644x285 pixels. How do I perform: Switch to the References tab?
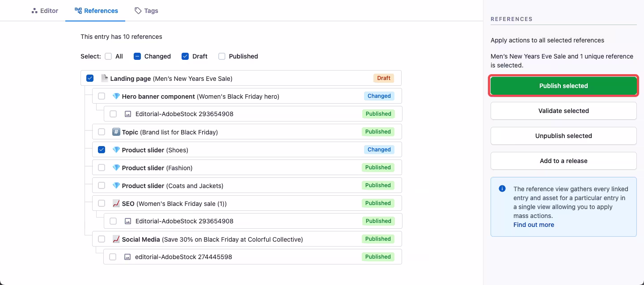[x=96, y=11]
